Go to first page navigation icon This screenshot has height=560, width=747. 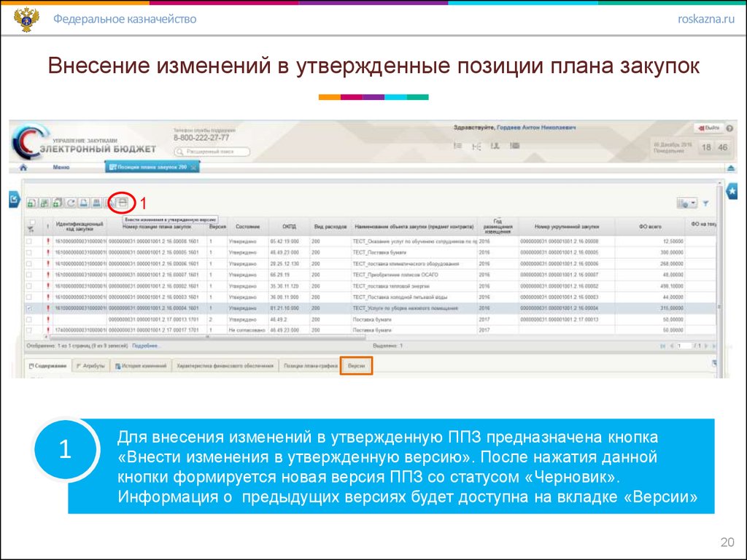click(x=662, y=346)
